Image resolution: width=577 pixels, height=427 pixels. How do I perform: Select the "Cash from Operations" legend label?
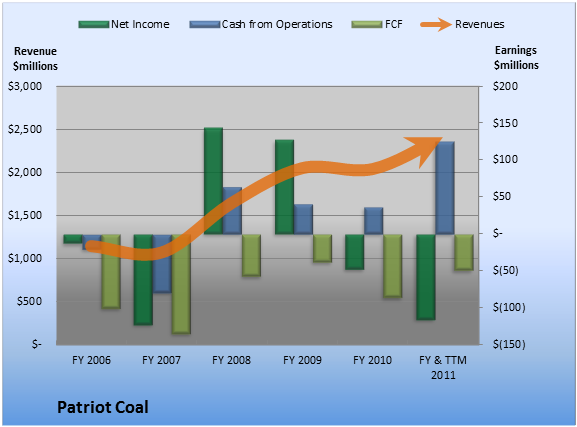(x=277, y=24)
